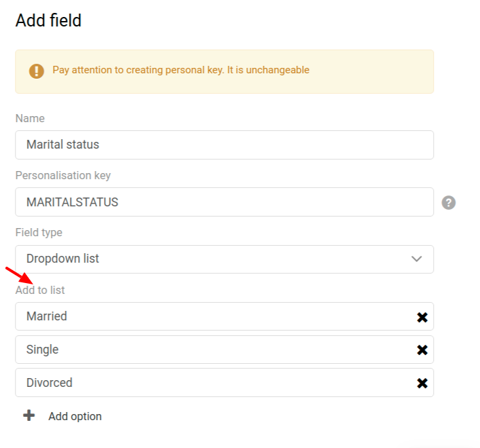Viewport: 480px width, 448px height.
Task: Click the Field type label
Action: pyautogui.click(x=39, y=233)
